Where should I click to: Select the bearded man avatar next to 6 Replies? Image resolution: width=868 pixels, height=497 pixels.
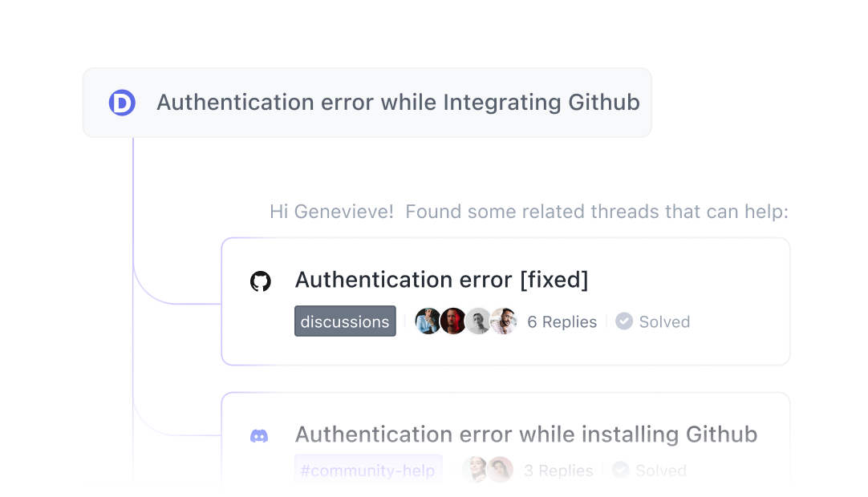tap(503, 321)
